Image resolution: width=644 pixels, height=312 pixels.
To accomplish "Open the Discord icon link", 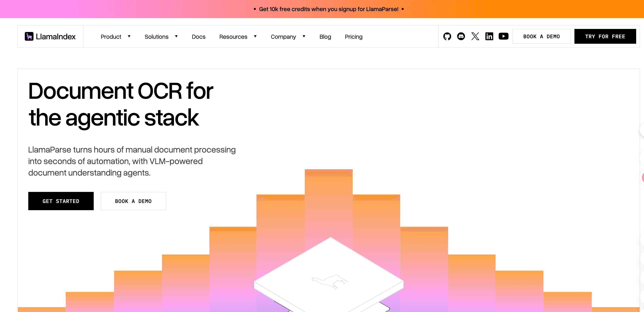I will [461, 37].
